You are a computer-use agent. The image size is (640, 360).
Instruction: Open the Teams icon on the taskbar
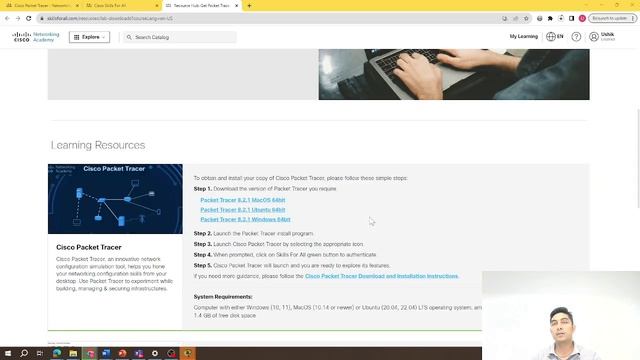tap(139, 353)
